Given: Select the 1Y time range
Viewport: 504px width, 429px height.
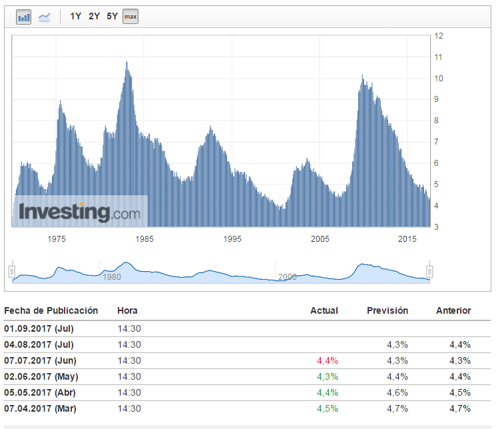Looking at the screenshot, I should click(76, 16).
